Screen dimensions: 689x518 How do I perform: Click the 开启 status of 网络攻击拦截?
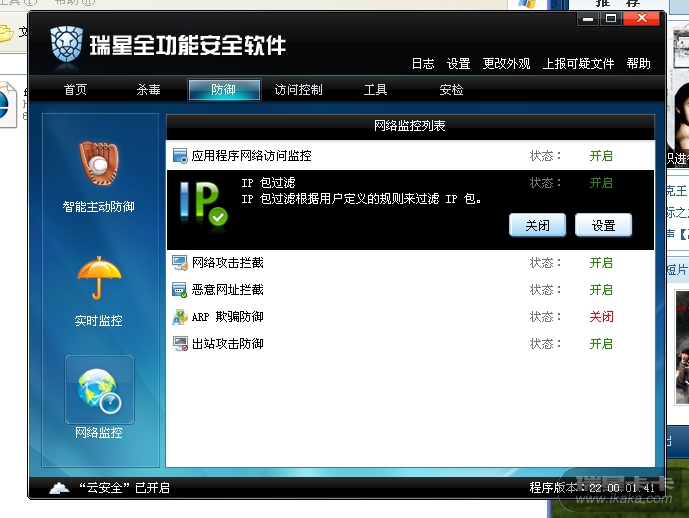(x=601, y=263)
